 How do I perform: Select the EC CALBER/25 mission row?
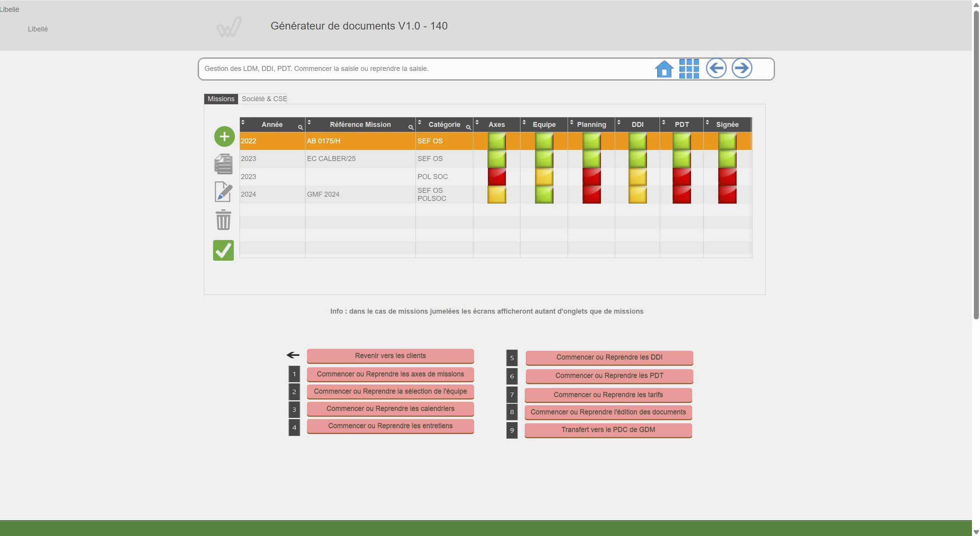tap(496, 159)
